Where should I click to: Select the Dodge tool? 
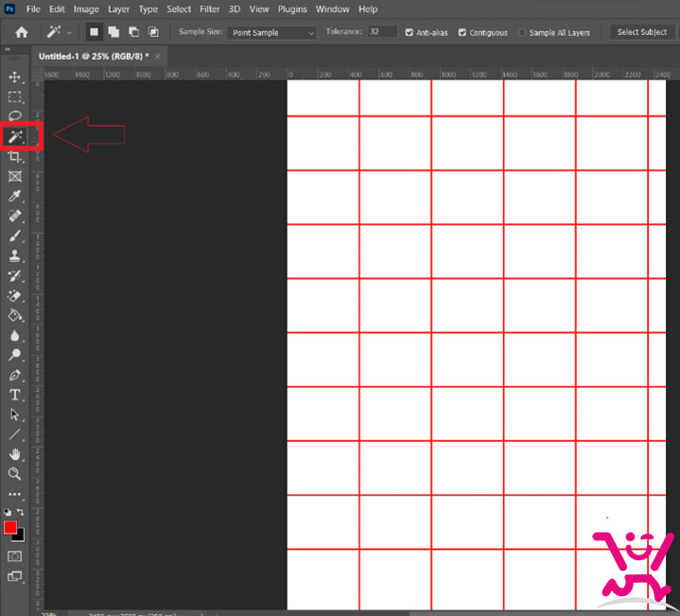tap(15, 355)
